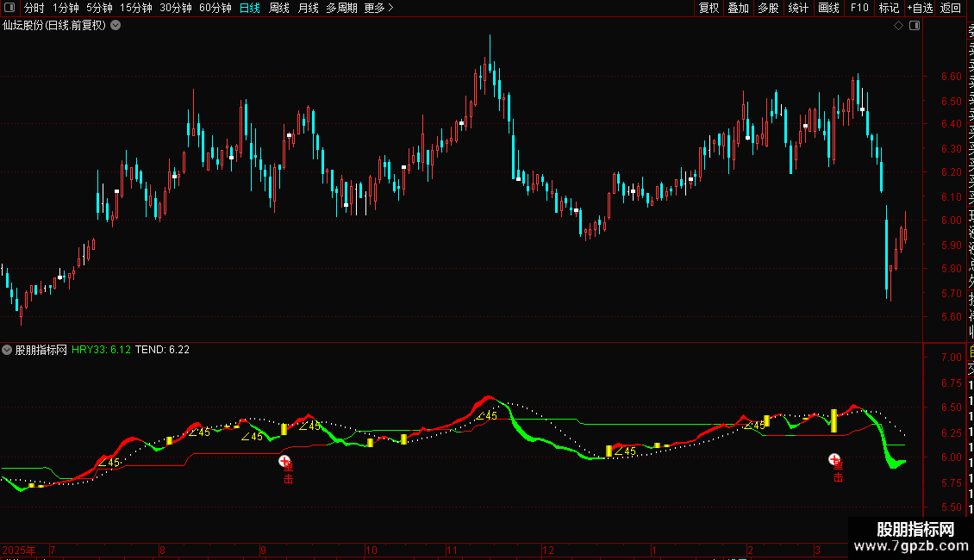This screenshot has width=974, height=560.
Task: Click the diamond icon above the chart
Action: [898, 26]
